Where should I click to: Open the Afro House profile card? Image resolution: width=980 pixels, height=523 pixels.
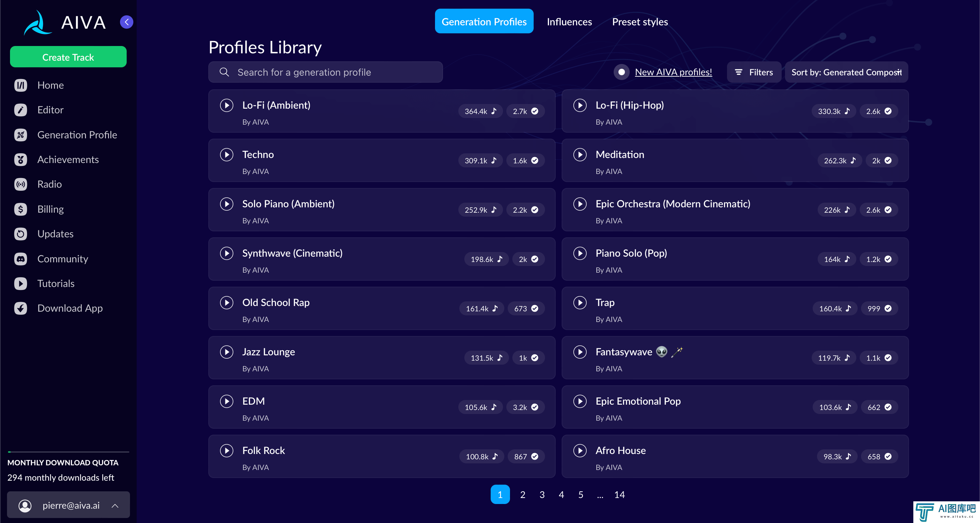(735, 456)
